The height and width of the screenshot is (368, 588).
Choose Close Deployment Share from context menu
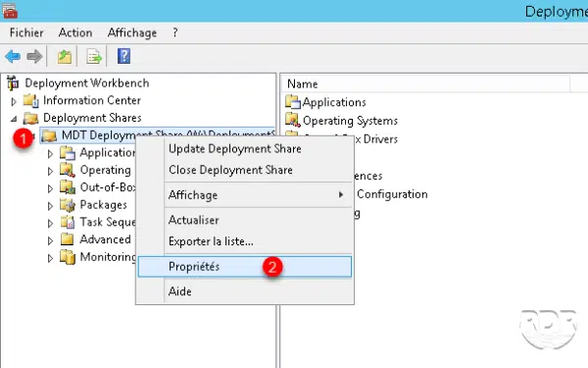click(245, 170)
